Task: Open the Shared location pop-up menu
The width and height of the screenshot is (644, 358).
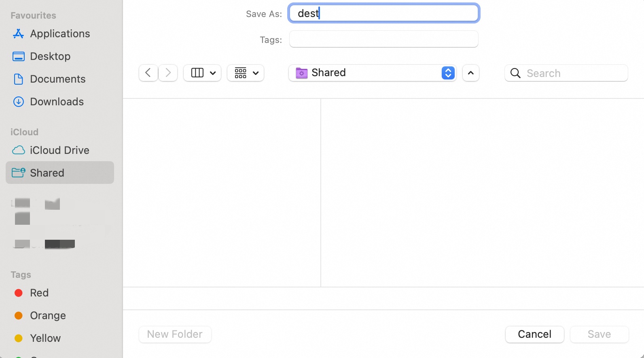Action: (x=372, y=73)
